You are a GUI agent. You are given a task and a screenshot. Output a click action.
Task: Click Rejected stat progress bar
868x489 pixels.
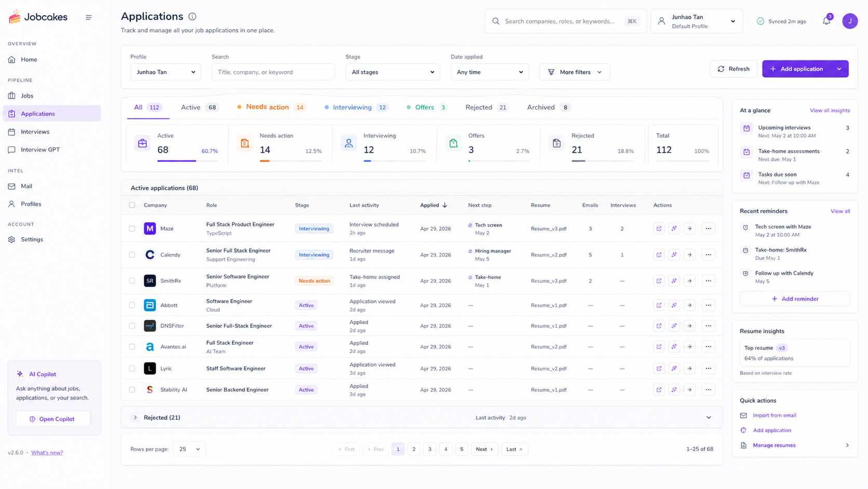pyautogui.click(x=603, y=161)
